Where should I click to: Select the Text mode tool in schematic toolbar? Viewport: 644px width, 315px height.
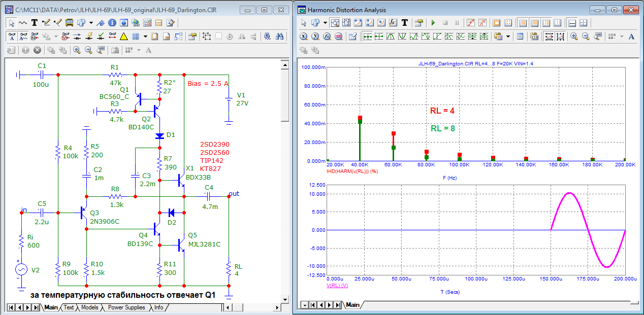[35, 23]
